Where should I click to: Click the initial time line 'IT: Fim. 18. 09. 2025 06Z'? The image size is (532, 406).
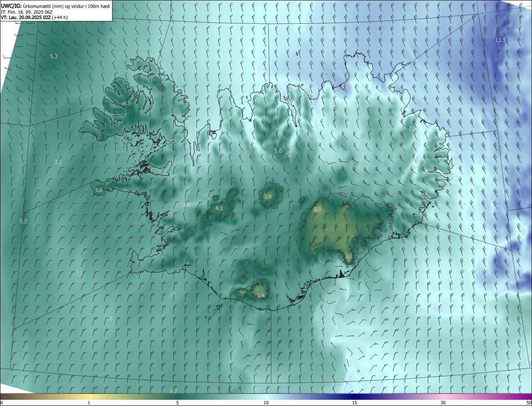27,12
